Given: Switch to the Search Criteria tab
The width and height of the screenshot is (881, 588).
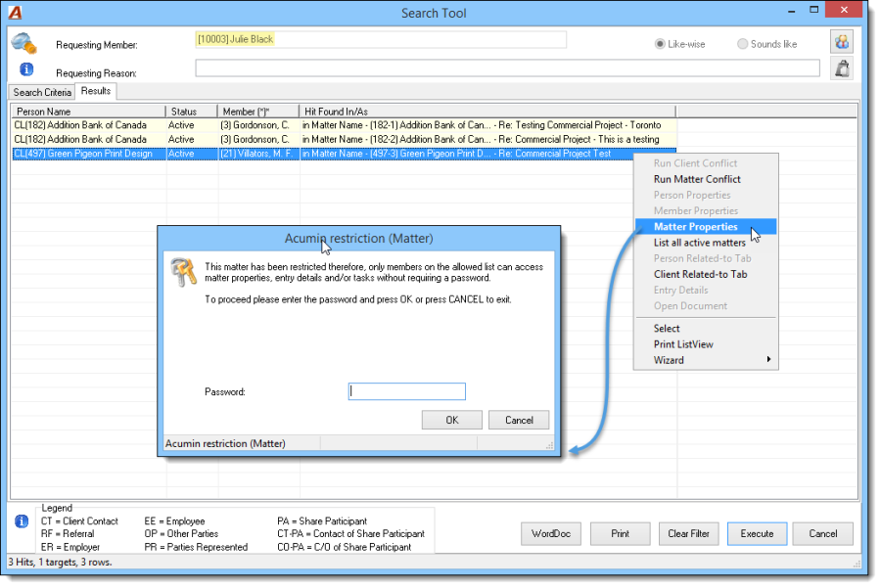Looking at the screenshot, I should (42, 92).
